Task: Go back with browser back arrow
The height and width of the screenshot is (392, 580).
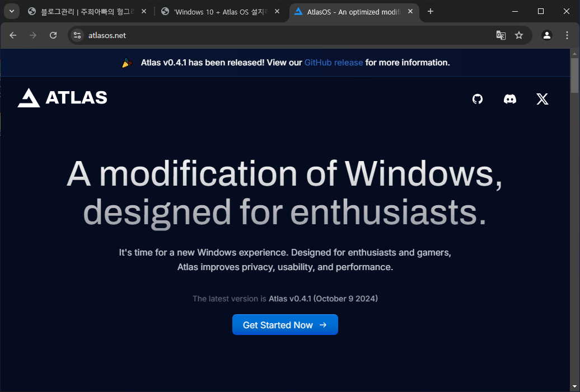Action: tap(13, 35)
